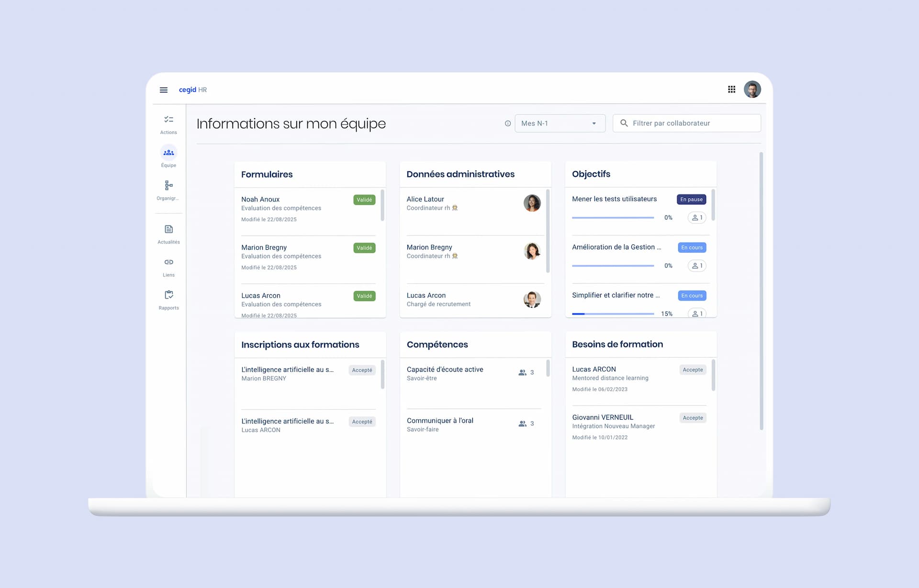This screenshot has width=919, height=588.
Task: Expand the 'En pause' status on Mener les tests utilisateurs
Action: [691, 199]
